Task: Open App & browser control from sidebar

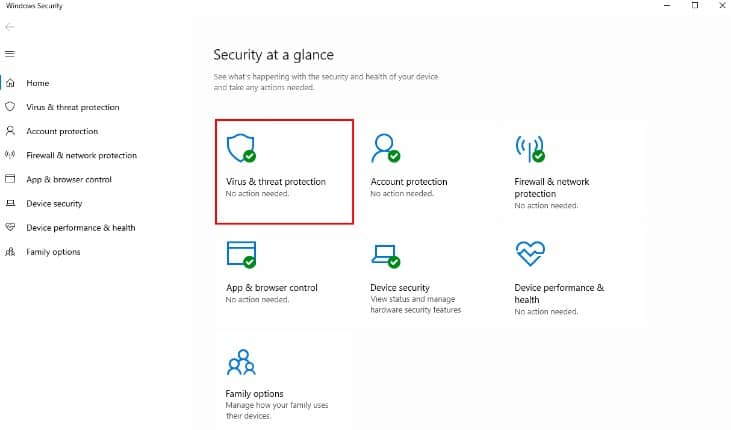Action: pyautogui.click(x=69, y=180)
